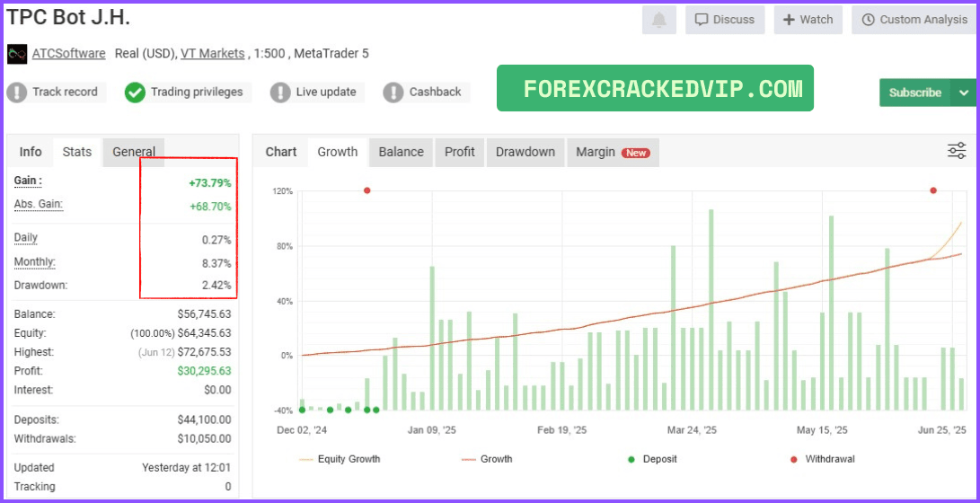
Task: Click the Live update warning icon
Action: [x=280, y=93]
